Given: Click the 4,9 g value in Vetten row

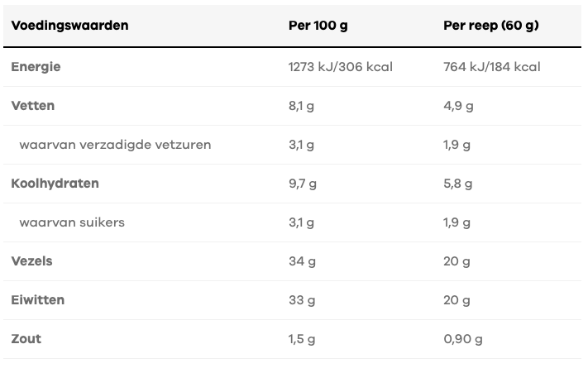Looking at the screenshot, I should coord(458,106).
